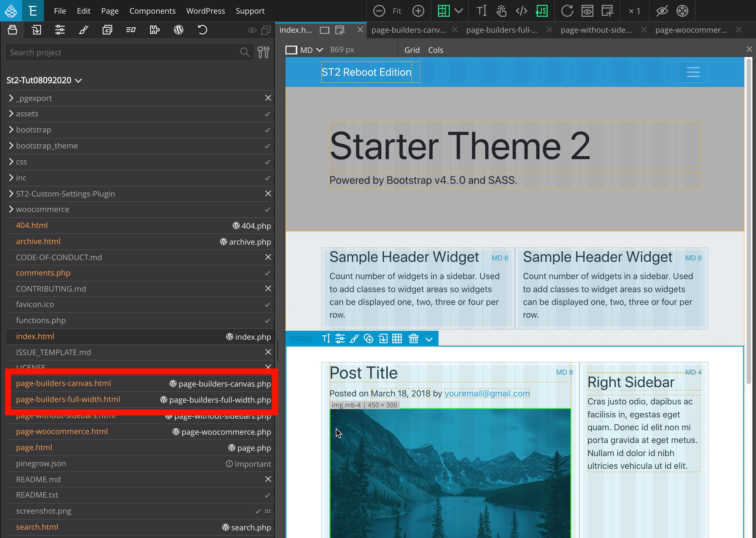The width and height of the screenshot is (756, 538).
Task: Toggle the Cols overlay
Action: (x=436, y=50)
